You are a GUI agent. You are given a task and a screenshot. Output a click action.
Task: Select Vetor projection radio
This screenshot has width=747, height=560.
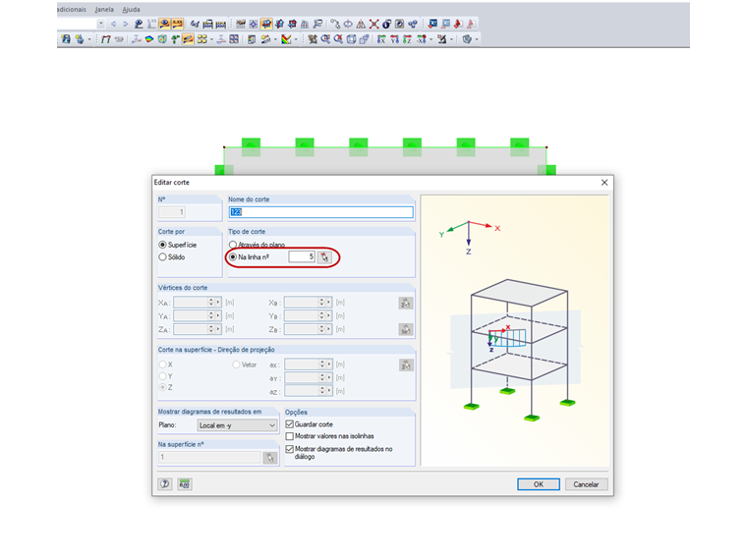pos(236,364)
